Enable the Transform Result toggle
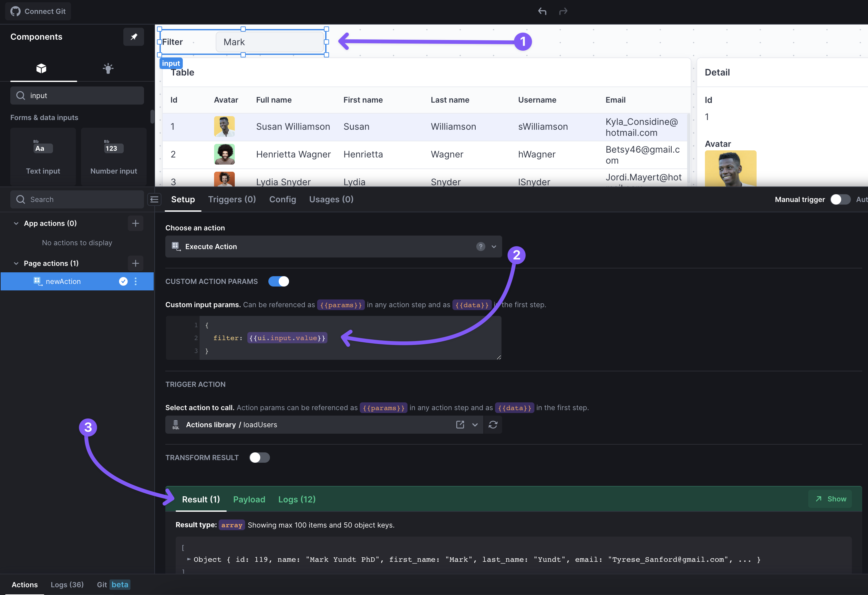 point(260,458)
